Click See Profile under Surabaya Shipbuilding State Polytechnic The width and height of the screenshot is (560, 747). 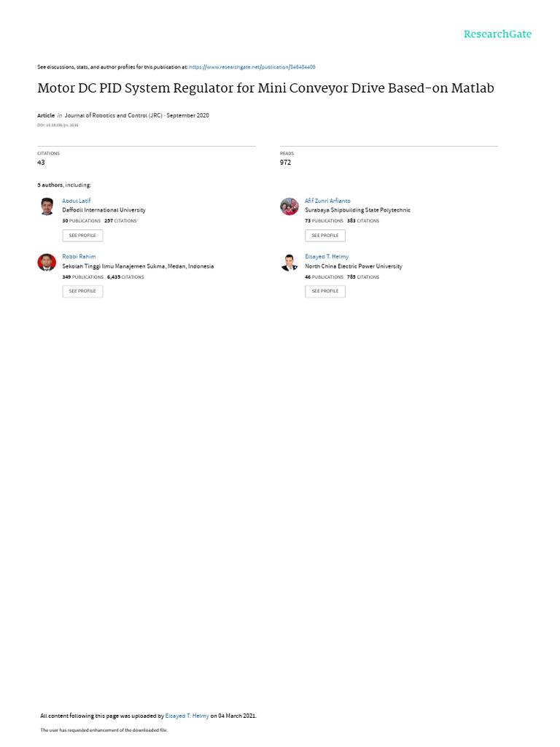point(325,236)
